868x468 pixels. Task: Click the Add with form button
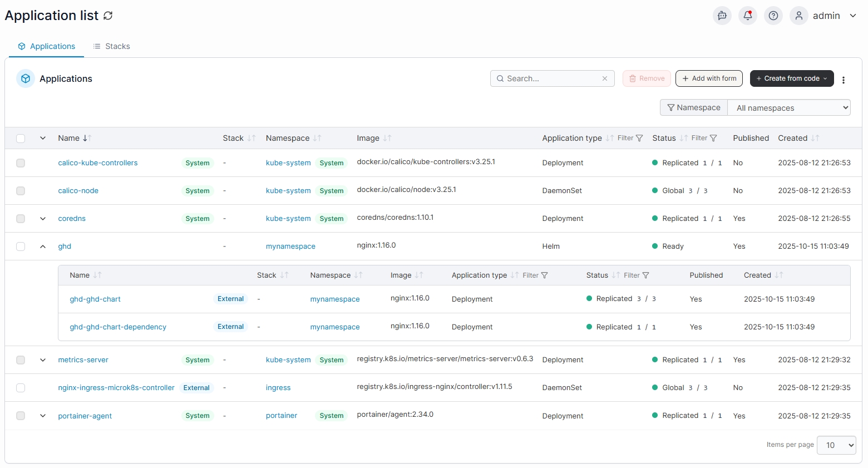tap(709, 78)
